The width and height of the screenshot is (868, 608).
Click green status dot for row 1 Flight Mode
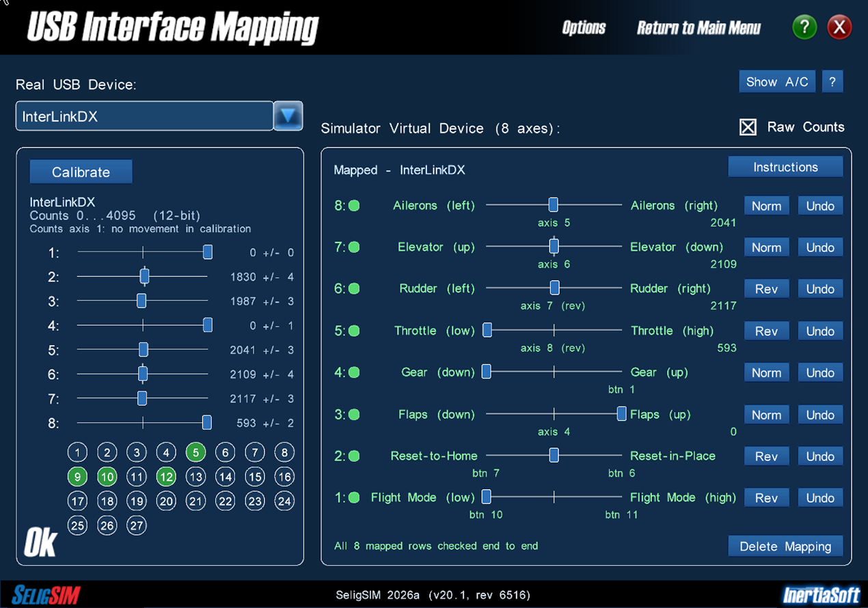click(x=354, y=498)
